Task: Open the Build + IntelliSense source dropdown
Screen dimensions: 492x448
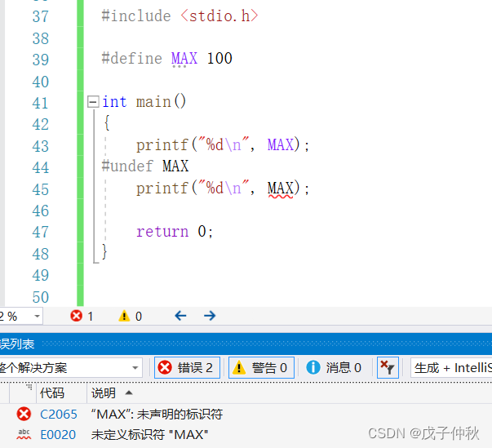Action: (451, 368)
